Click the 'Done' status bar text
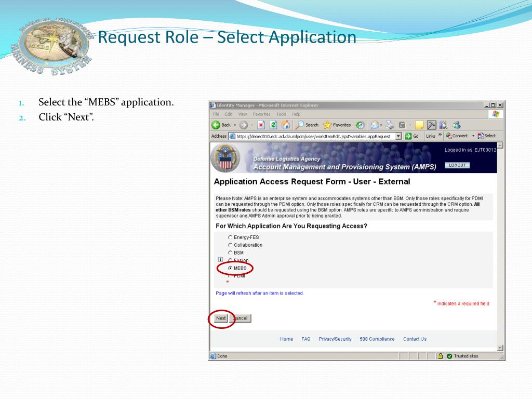532x399 pixels. pyautogui.click(x=222, y=356)
